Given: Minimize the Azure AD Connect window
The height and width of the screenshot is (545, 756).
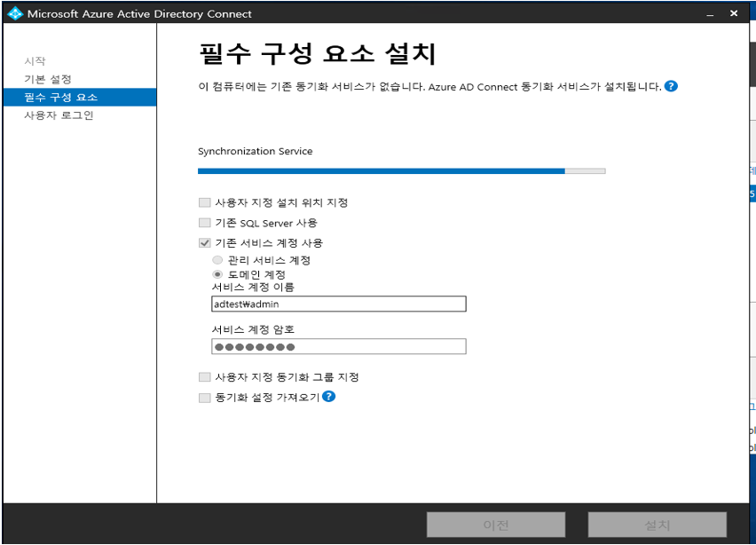Looking at the screenshot, I should pyautogui.click(x=710, y=13).
